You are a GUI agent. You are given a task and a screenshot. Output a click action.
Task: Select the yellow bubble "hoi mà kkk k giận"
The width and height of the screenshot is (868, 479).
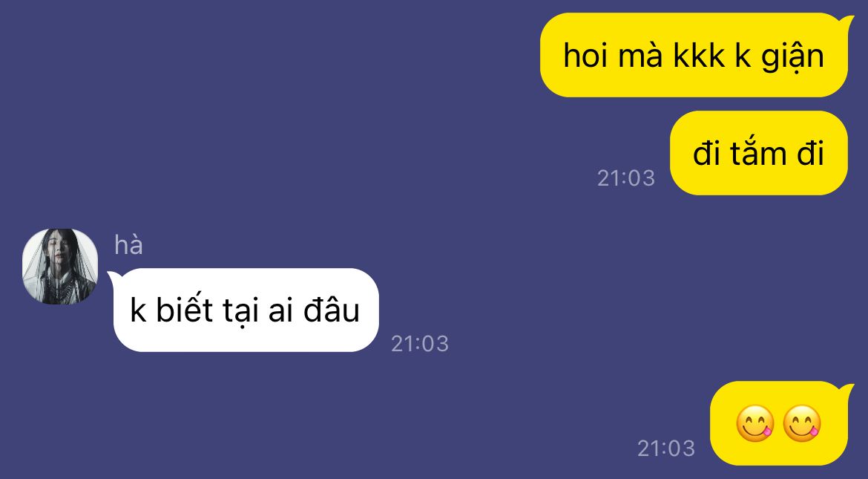point(694,55)
